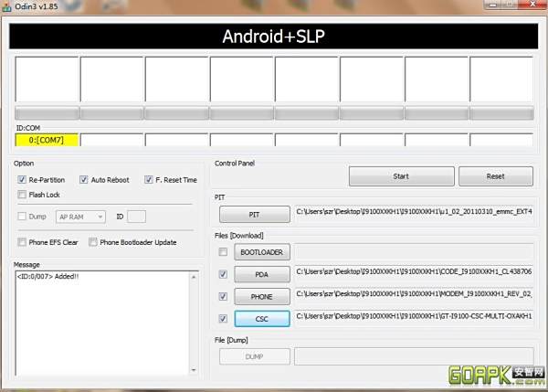Check the BOOTLOADER file checkbox
548x392 pixels.
coord(223,252)
